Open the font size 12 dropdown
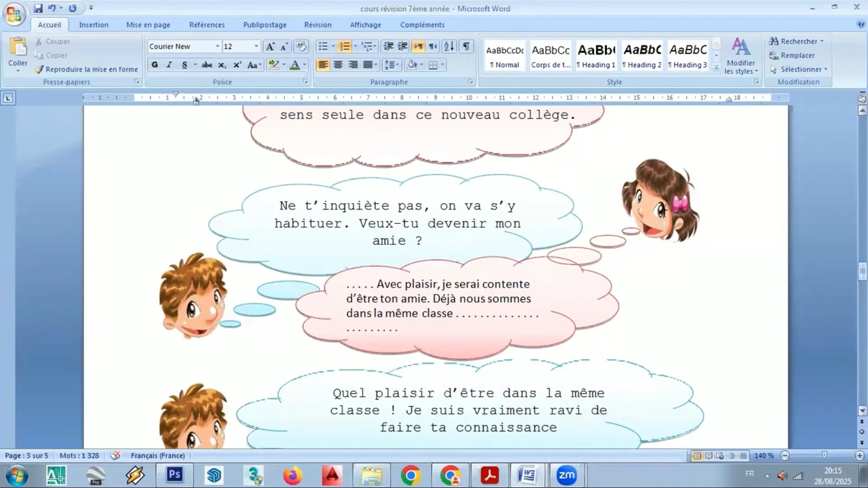 point(256,46)
